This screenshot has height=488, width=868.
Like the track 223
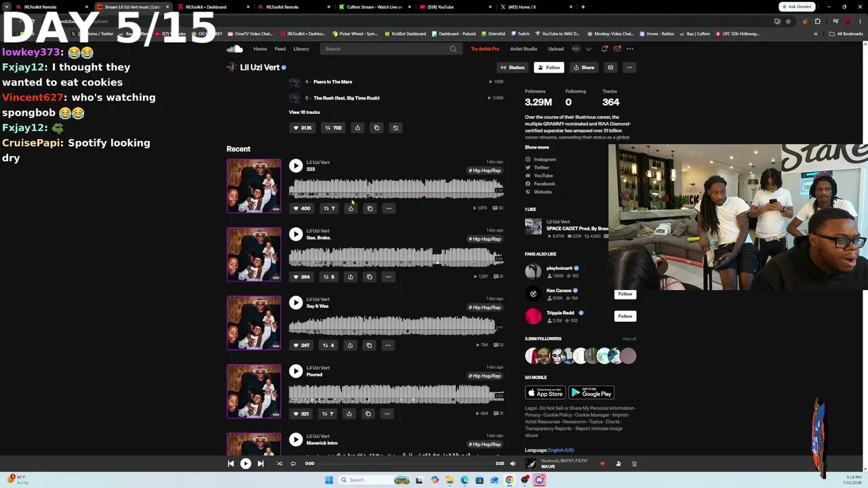[x=301, y=208]
